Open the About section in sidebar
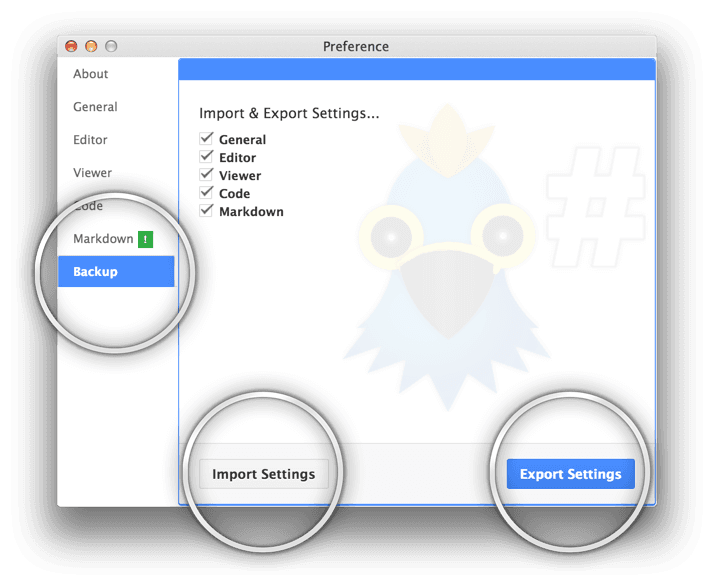 [x=91, y=74]
